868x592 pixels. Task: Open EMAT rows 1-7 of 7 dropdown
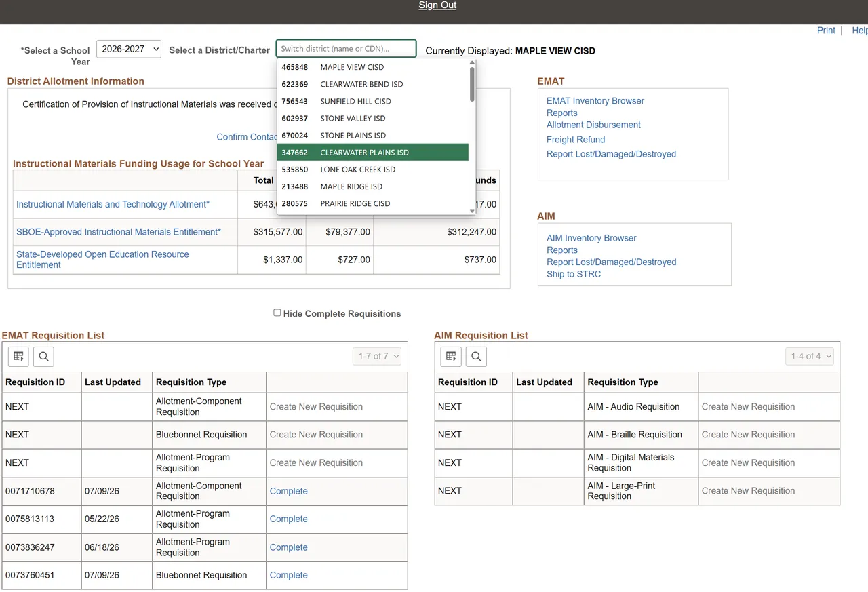click(x=377, y=356)
